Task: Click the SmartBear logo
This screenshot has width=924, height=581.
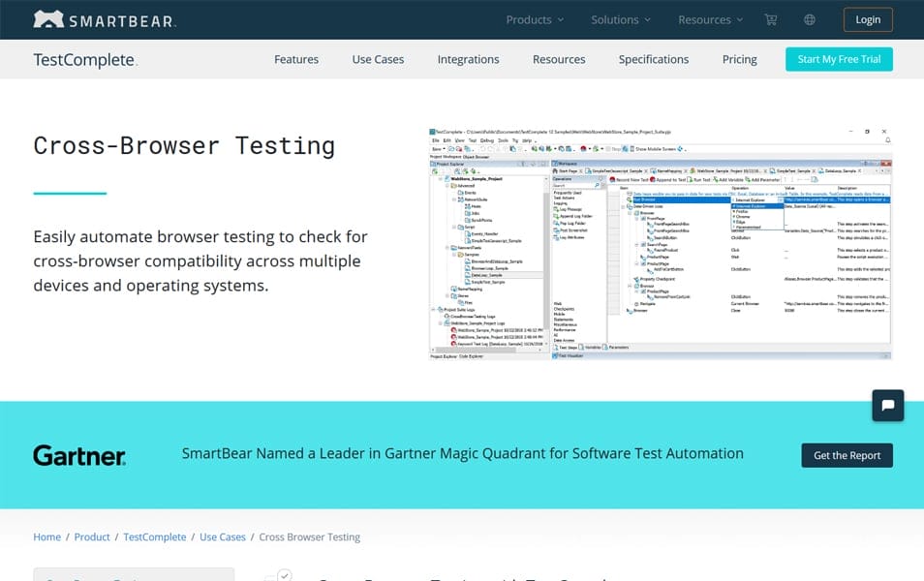Action: click(105, 20)
